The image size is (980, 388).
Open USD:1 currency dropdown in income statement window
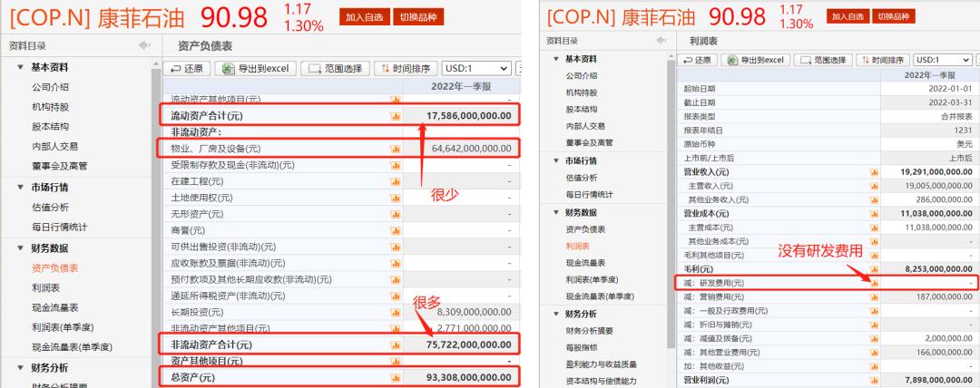coord(943,60)
